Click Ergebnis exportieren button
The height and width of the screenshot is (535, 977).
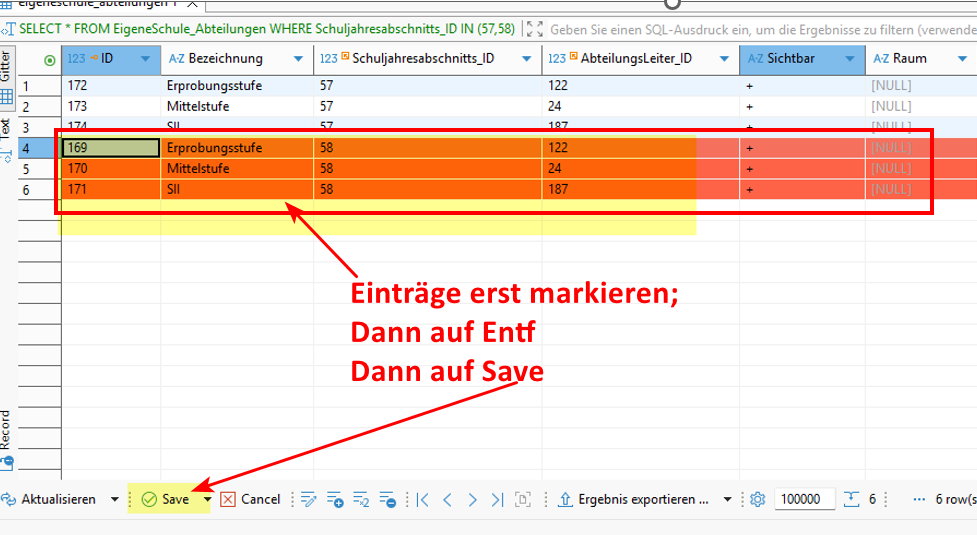click(634, 499)
